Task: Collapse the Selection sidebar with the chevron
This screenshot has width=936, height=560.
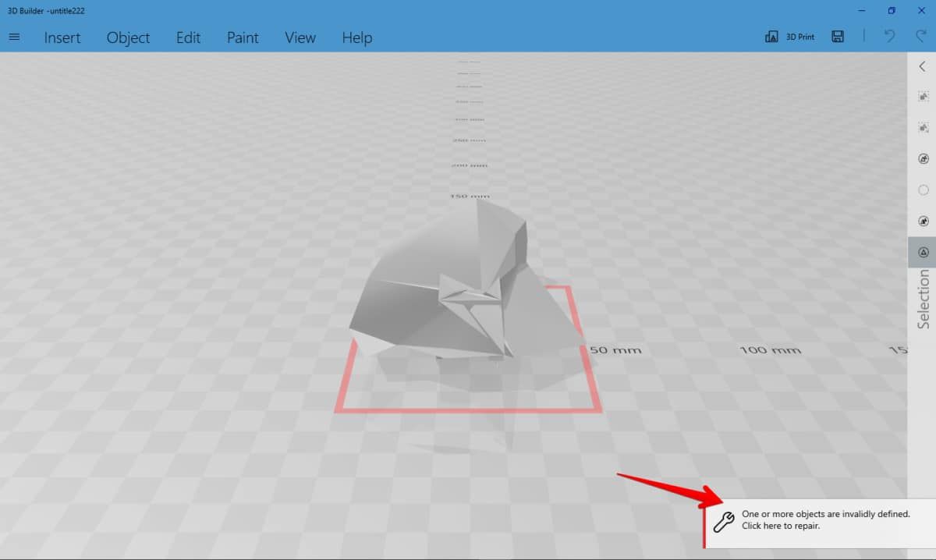Action: click(x=924, y=67)
